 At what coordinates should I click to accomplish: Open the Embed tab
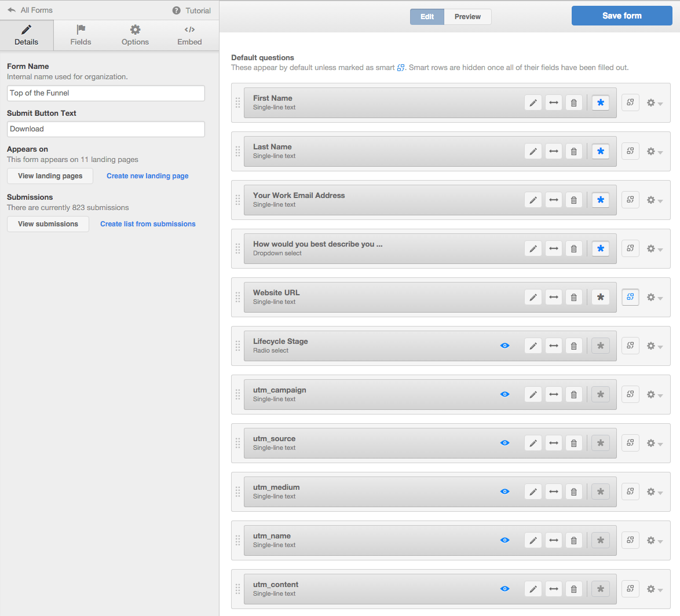[x=189, y=35]
